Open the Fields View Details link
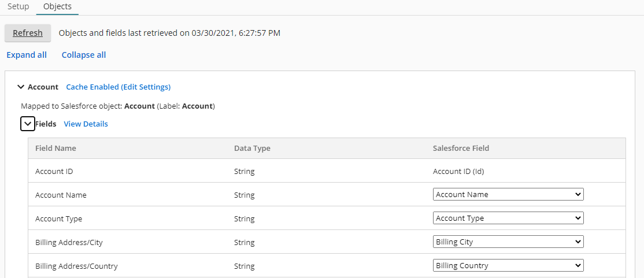This screenshot has height=278, width=644. point(86,124)
